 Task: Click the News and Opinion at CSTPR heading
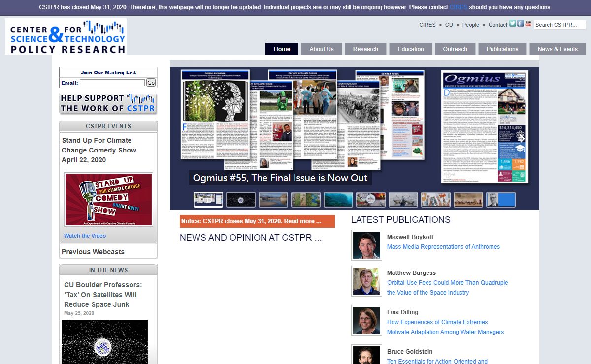pos(251,238)
